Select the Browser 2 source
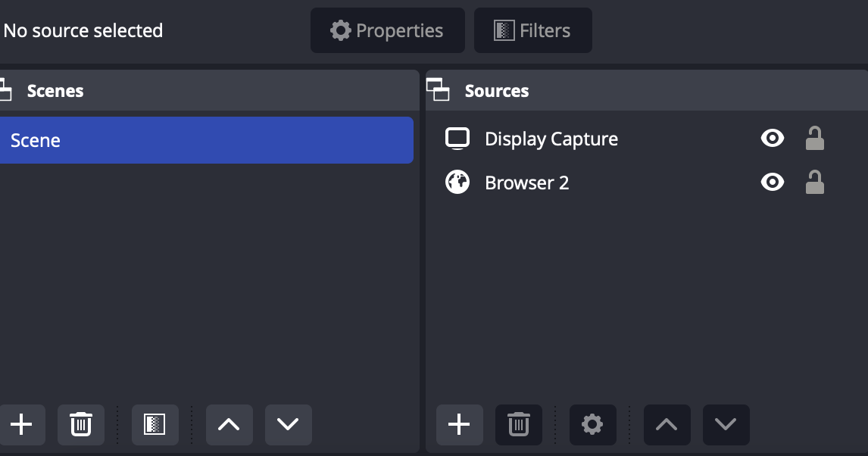868x456 pixels. [526, 183]
